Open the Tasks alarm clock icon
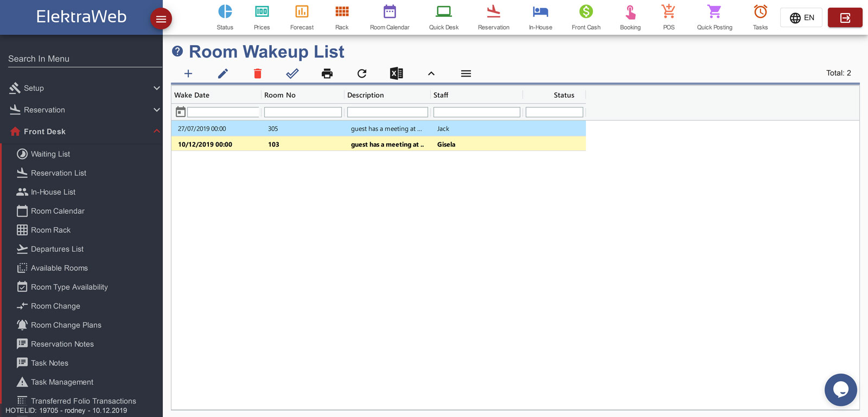Image resolution: width=868 pixels, height=417 pixels. (761, 11)
